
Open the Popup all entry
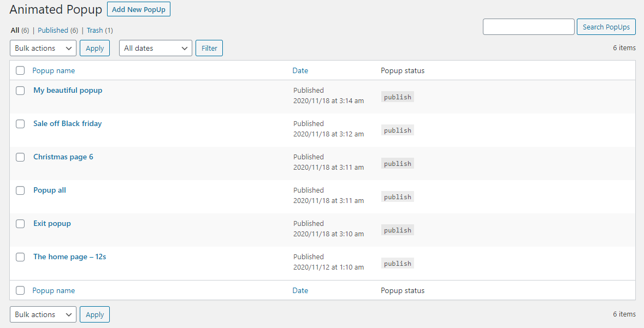pos(50,190)
